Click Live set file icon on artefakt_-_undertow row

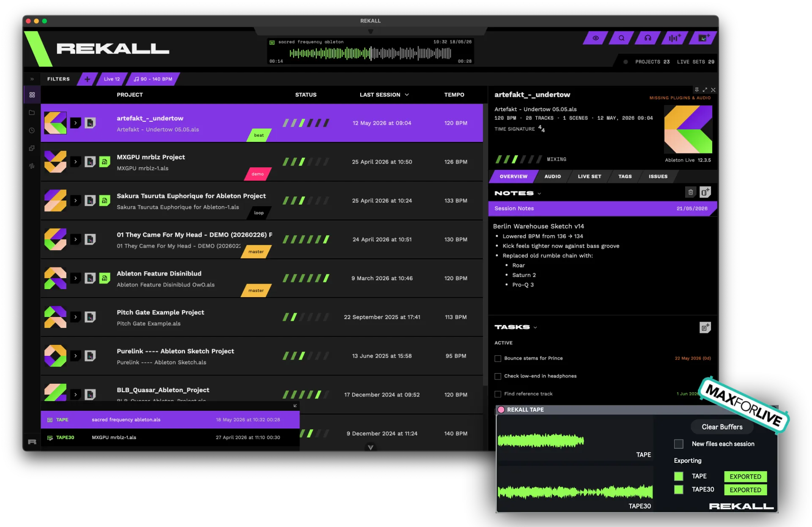click(90, 123)
